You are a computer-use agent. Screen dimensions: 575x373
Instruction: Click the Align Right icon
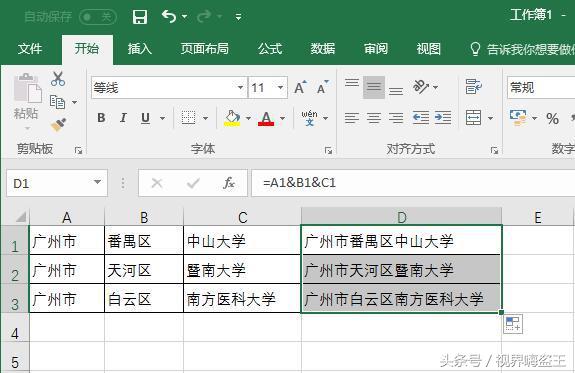396,118
